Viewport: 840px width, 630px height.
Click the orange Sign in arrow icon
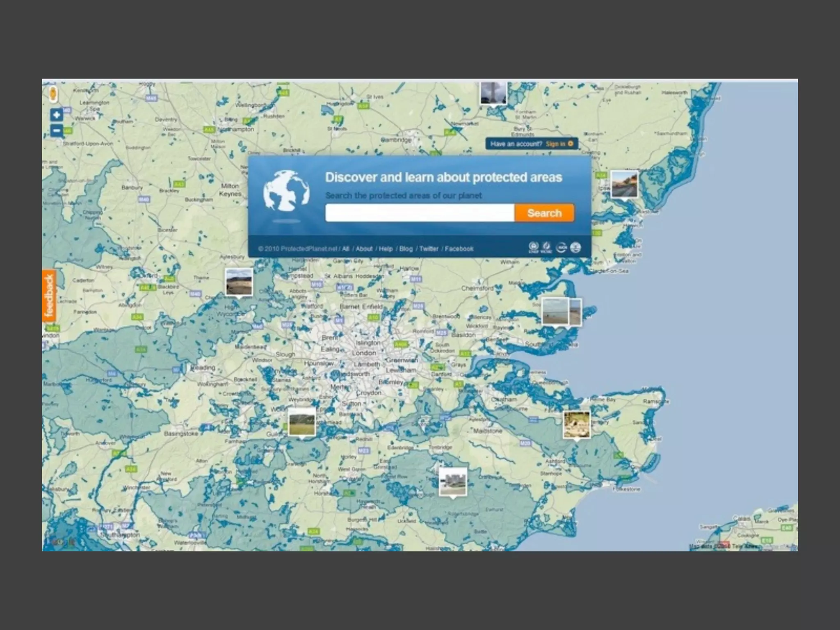pyautogui.click(x=571, y=144)
